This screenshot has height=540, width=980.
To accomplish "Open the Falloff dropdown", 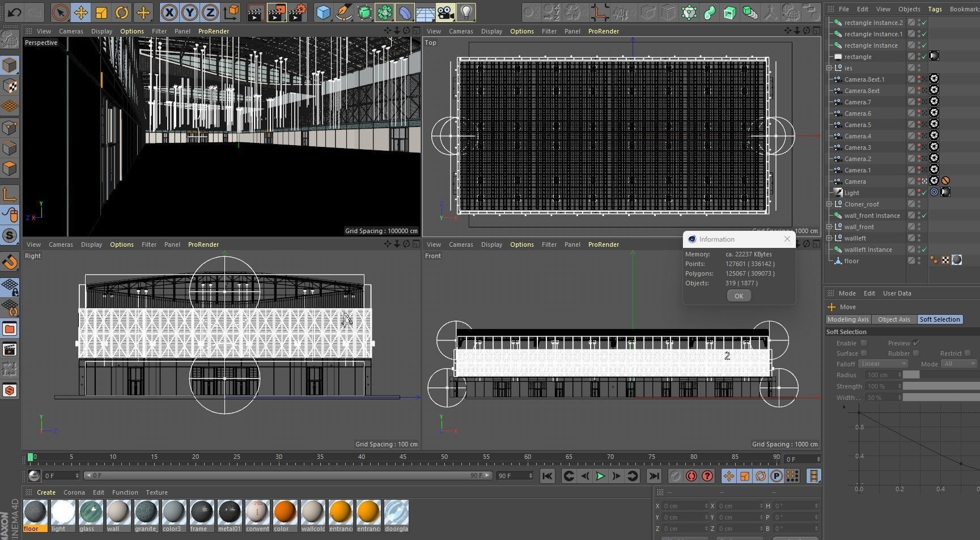I will coord(883,364).
